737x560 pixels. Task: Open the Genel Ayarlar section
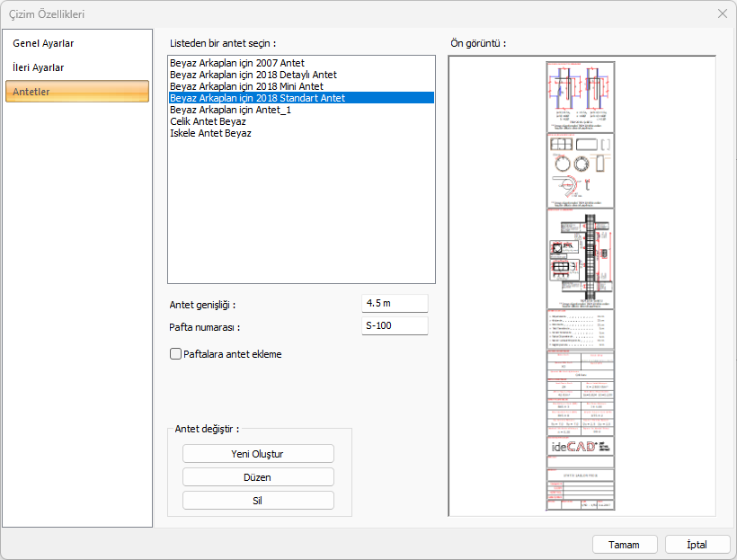tap(43, 43)
